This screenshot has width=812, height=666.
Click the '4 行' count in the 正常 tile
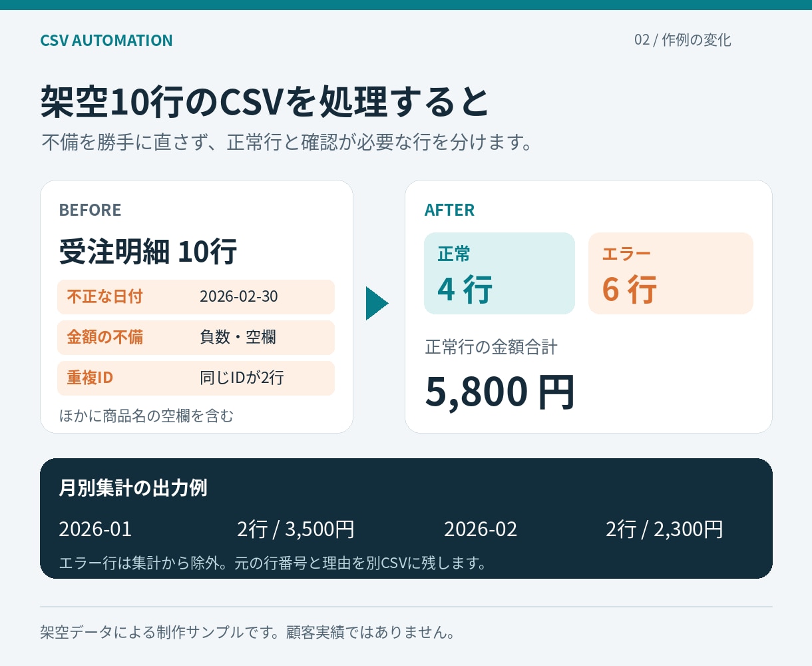(465, 290)
